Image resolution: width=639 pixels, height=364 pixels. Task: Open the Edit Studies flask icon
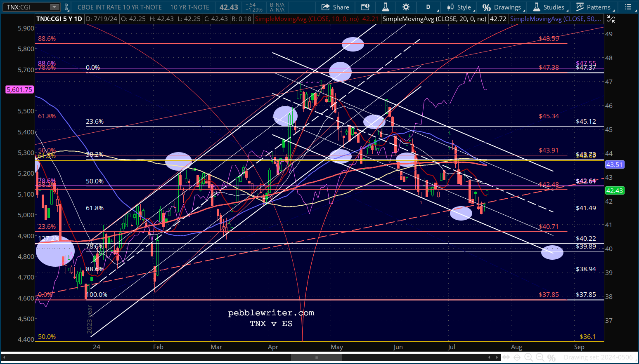click(386, 7)
